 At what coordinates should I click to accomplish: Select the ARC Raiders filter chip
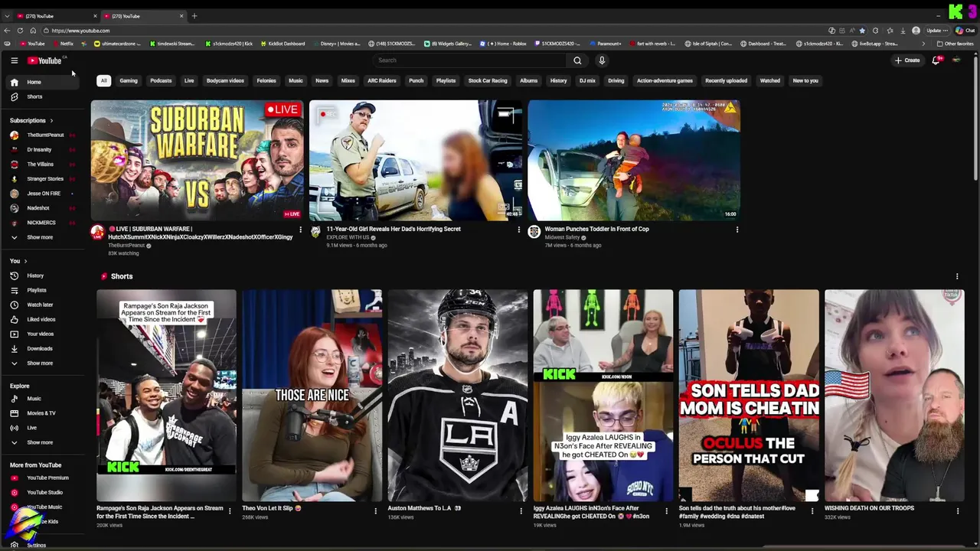point(382,80)
